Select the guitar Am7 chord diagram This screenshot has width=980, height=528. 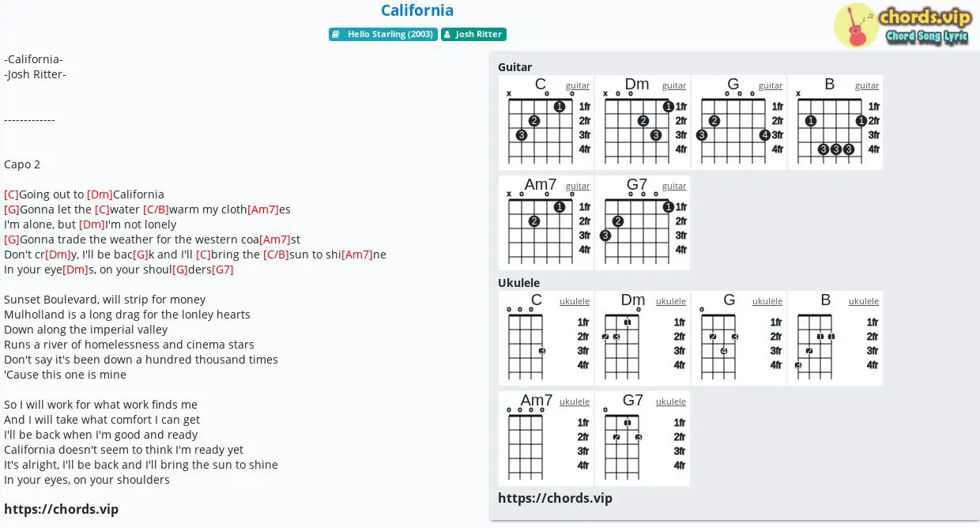point(546,223)
